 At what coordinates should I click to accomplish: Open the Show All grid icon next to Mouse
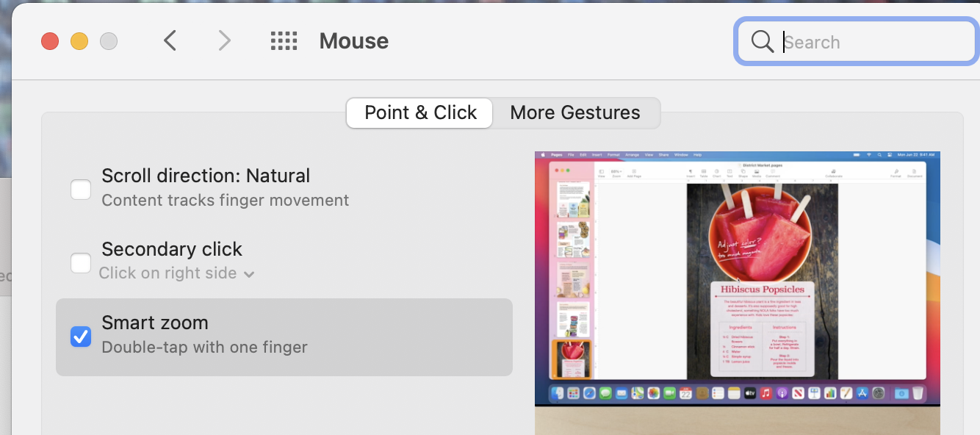[x=284, y=41]
